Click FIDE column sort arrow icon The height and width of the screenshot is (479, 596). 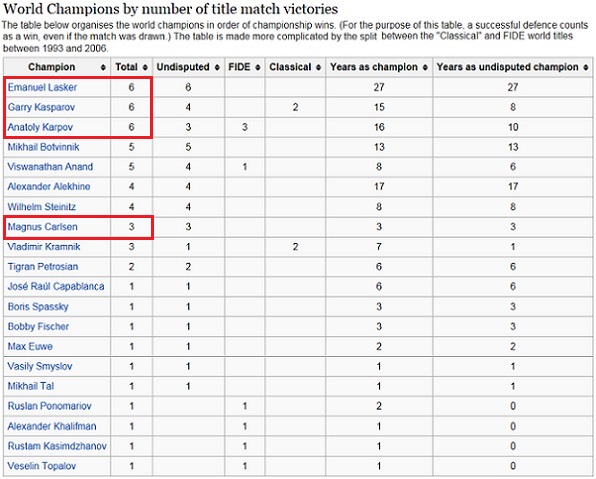[x=258, y=67]
